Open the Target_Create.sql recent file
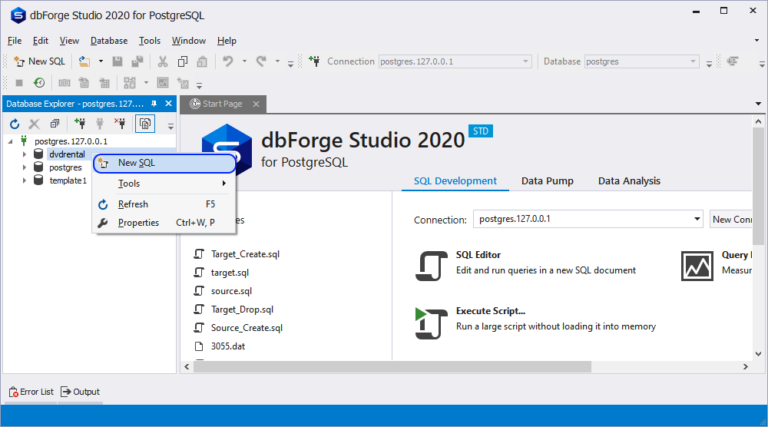768x427 pixels. (246, 255)
